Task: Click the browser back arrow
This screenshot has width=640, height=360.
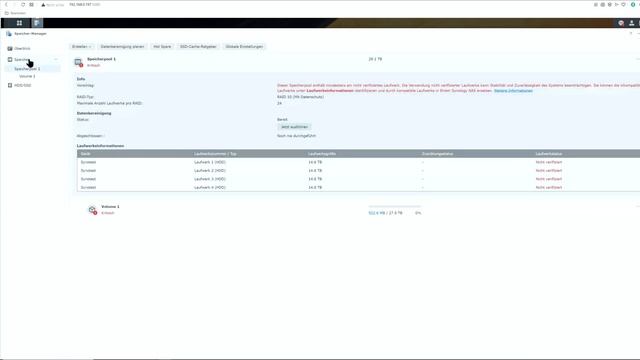Action: 6,4
